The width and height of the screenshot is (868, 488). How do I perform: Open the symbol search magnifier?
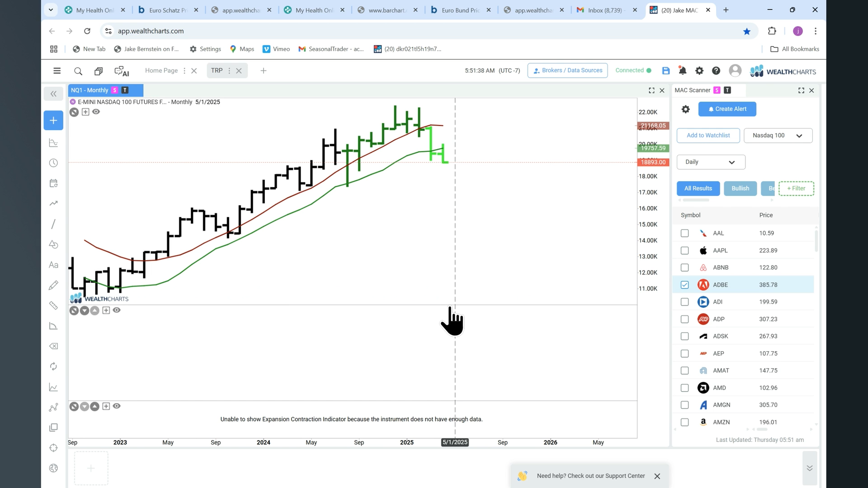coord(78,71)
